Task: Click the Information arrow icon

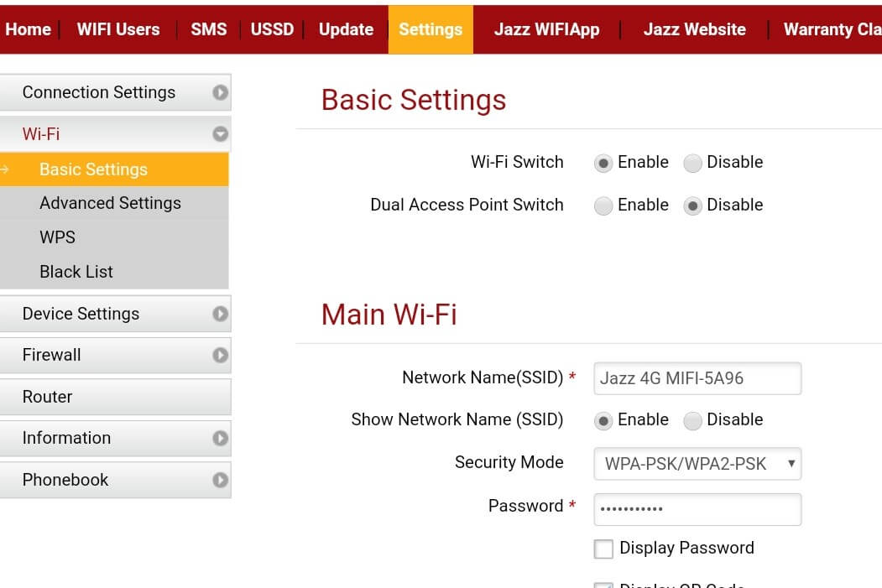Action: (x=220, y=438)
